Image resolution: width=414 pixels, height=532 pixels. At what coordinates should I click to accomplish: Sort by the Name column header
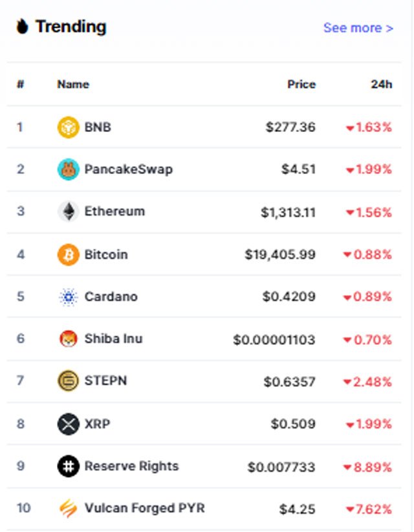(73, 84)
